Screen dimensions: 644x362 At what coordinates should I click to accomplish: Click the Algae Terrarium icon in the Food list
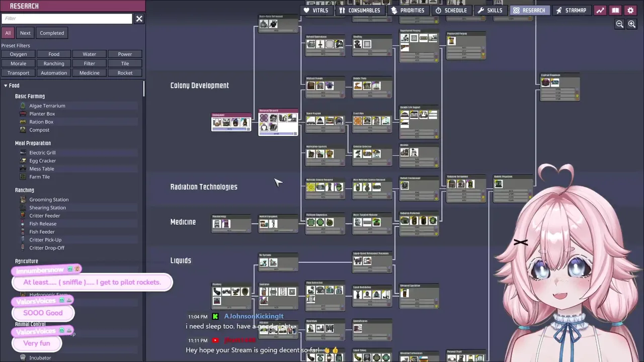(x=23, y=106)
